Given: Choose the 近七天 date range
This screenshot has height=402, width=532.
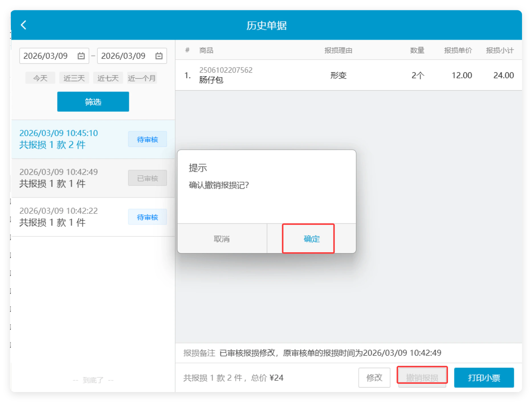Looking at the screenshot, I should (108, 78).
